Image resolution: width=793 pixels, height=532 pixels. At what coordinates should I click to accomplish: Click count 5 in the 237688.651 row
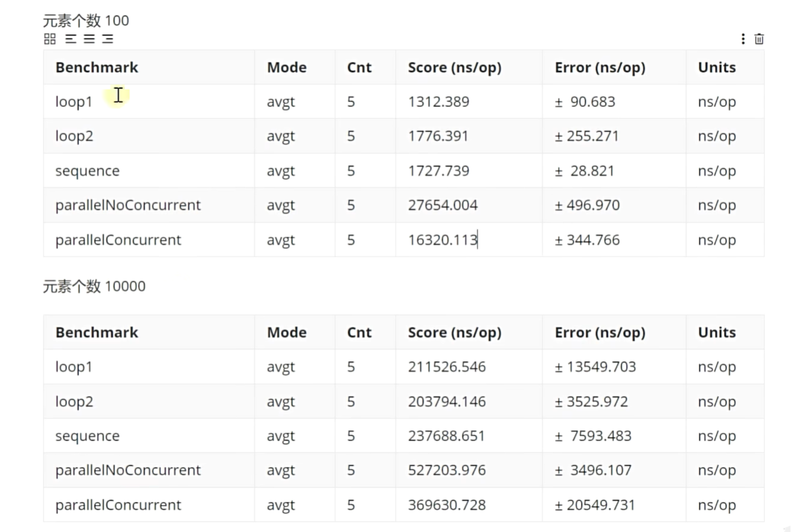tap(351, 436)
